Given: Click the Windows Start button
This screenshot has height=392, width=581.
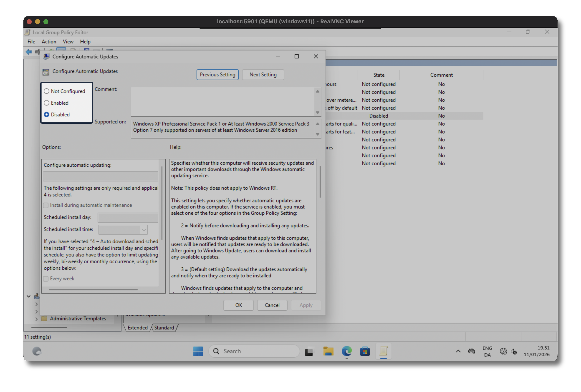Looking at the screenshot, I should coord(198,351).
